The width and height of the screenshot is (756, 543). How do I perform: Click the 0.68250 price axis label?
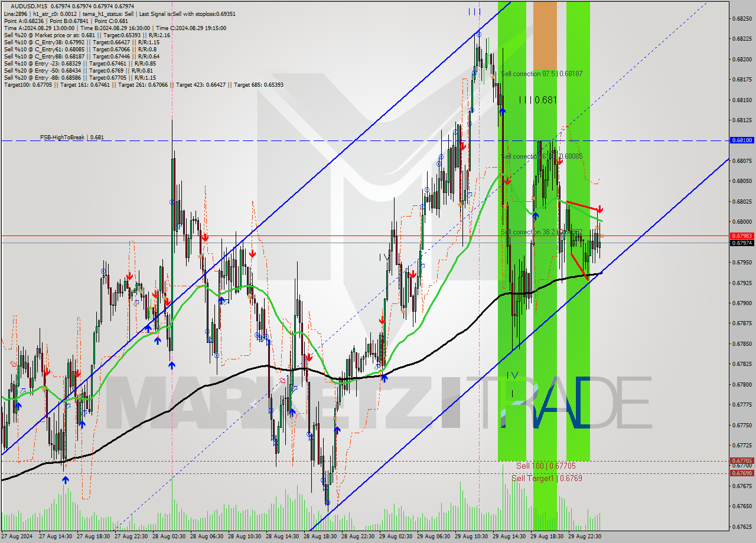(x=742, y=18)
